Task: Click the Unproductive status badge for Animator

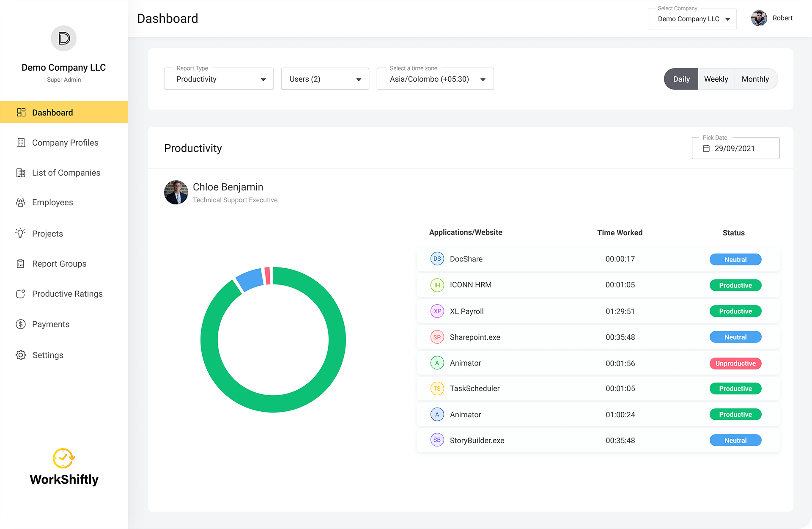Action: 735,364
